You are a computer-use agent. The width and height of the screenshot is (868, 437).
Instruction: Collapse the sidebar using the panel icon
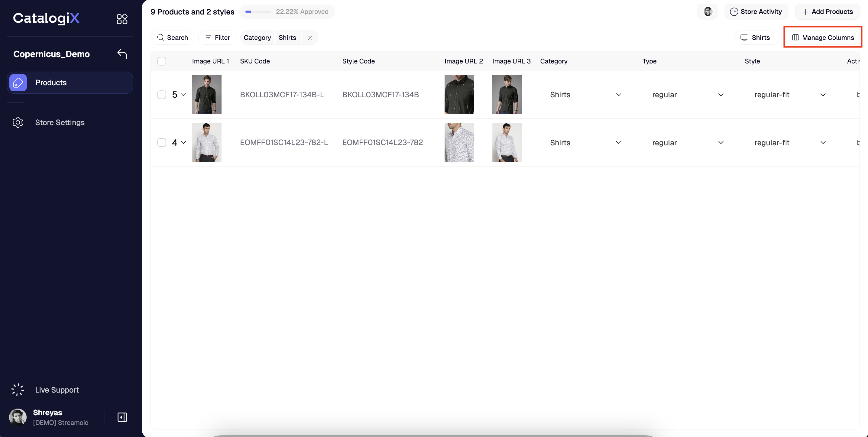(x=122, y=417)
